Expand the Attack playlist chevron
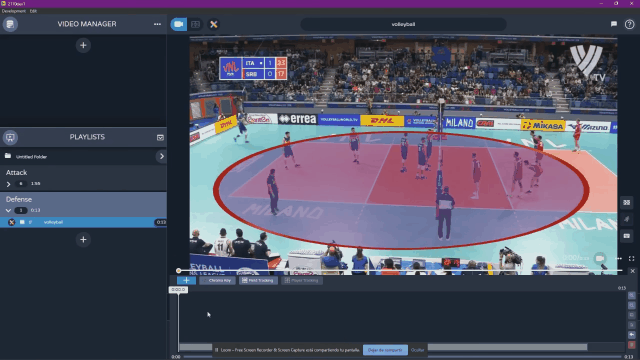The image size is (640, 360). click(8, 184)
